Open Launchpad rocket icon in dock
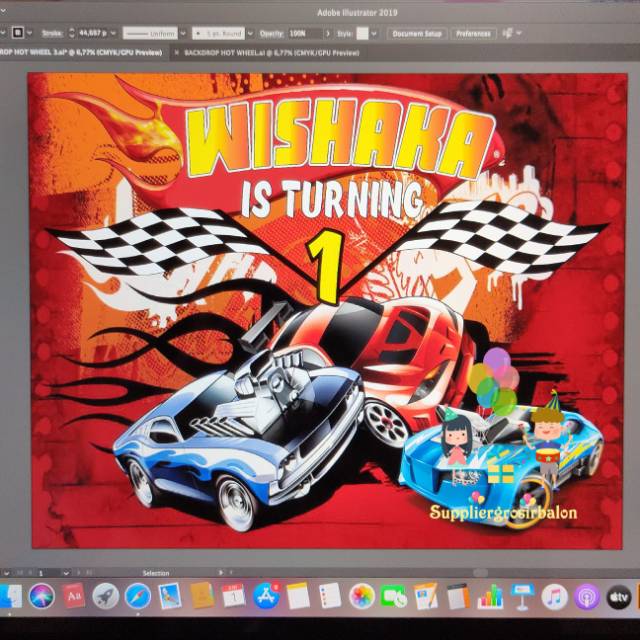 click(105, 597)
